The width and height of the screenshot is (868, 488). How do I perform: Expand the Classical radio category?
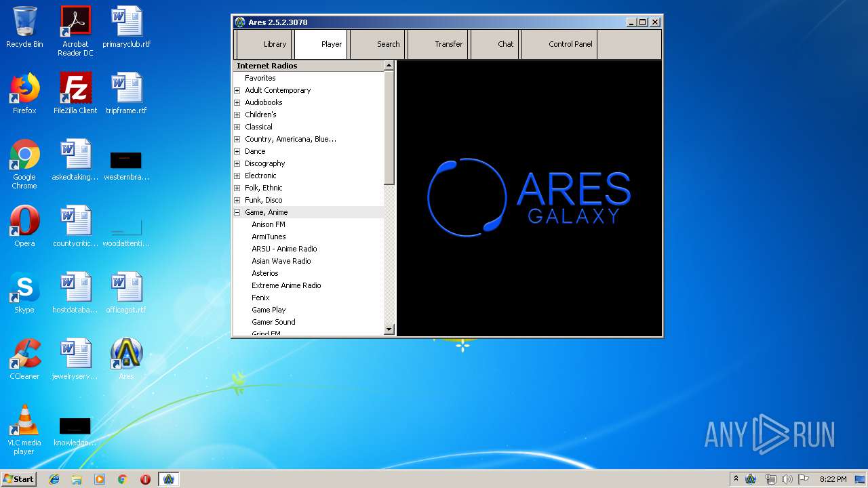point(237,127)
